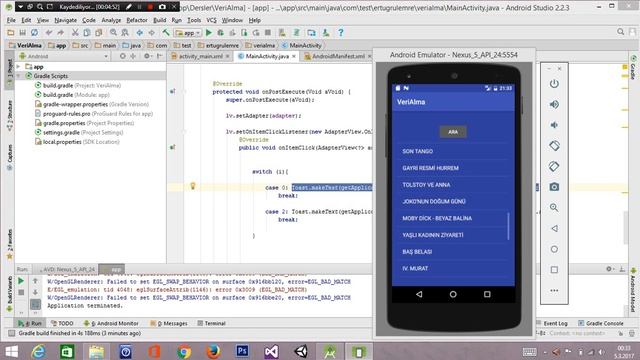Image resolution: width=640 pixels, height=360 pixels.
Task: Click emulator Volume Up icon
Action: tap(554, 104)
